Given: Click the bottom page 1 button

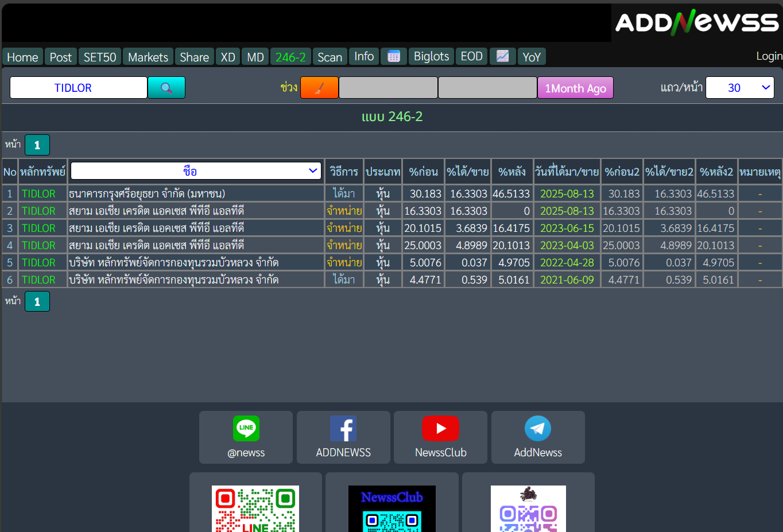Looking at the screenshot, I should [x=37, y=301].
